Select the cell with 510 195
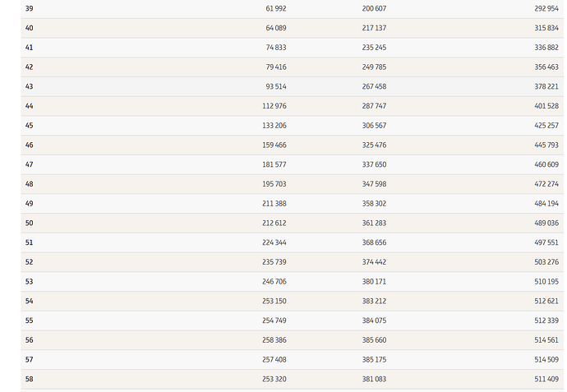Viewport: 567px width, 392px height. point(546,282)
